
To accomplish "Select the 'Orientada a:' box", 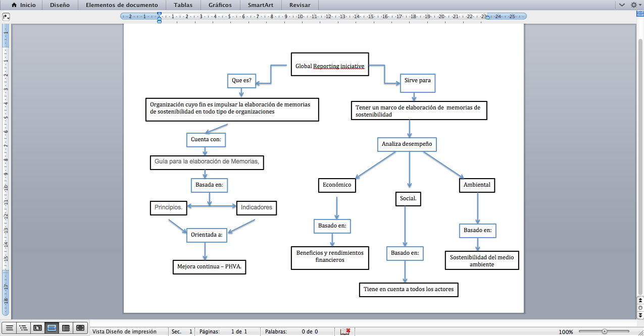I will pyautogui.click(x=206, y=235).
